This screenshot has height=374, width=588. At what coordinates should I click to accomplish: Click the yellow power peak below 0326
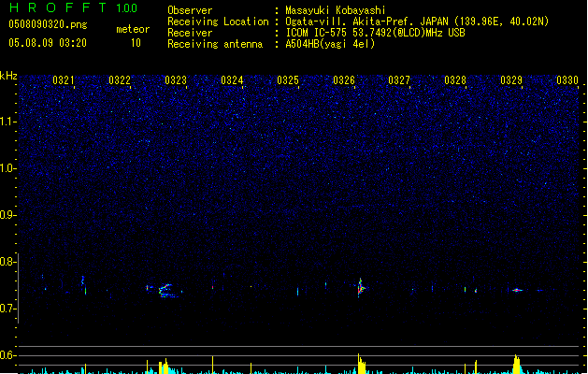(361, 364)
